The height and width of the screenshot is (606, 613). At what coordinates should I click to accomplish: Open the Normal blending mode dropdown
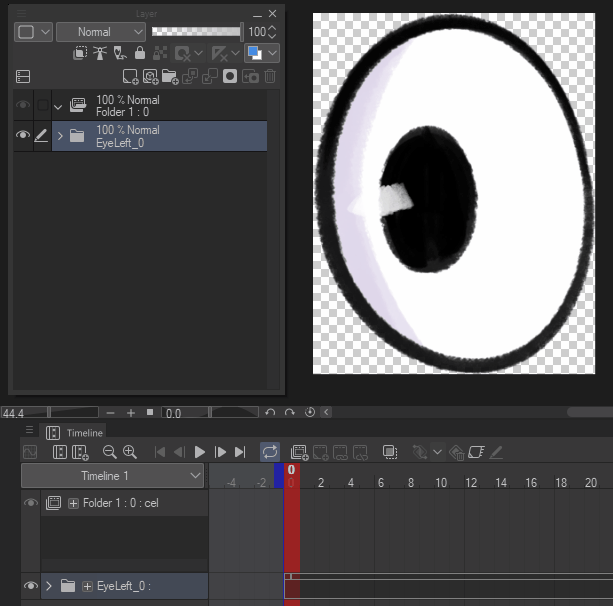click(x=100, y=32)
